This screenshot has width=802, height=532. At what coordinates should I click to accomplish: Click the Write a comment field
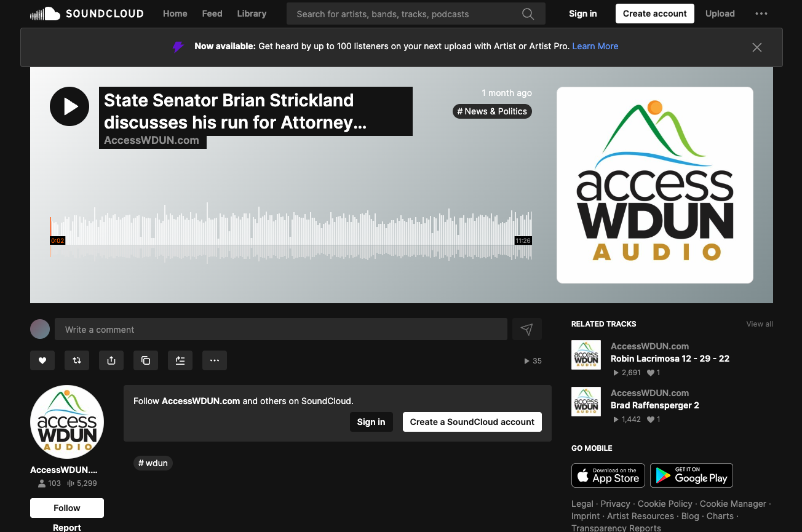281,329
